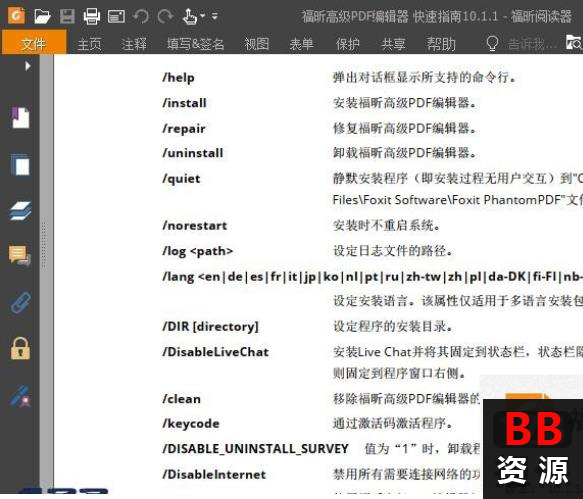The image size is (583, 499).
Task: Open the Attachments paperclip panel
Action: pos(20,303)
